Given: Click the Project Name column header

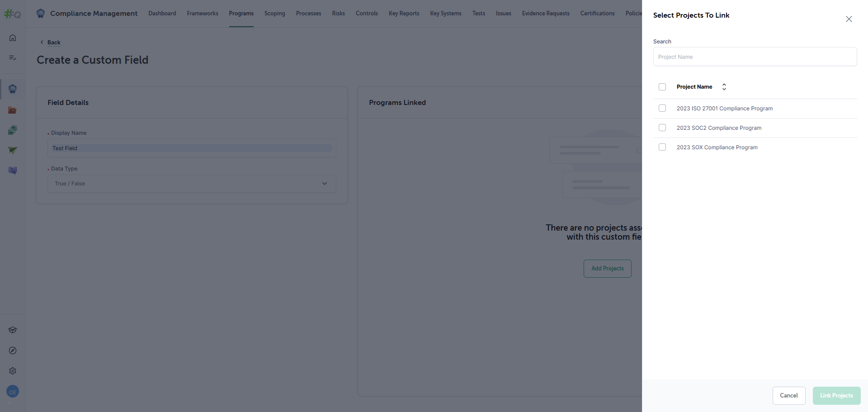Looking at the screenshot, I should coord(694,87).
